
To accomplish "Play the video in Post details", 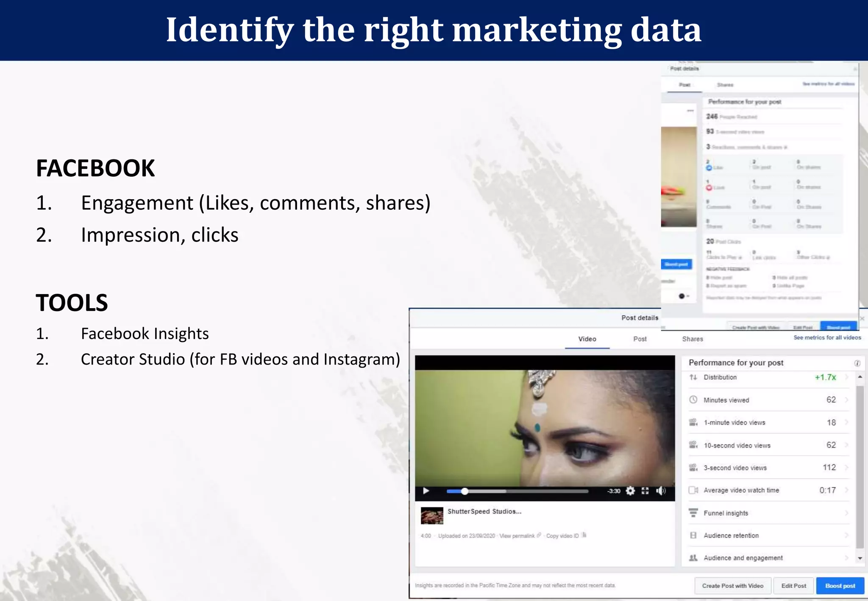I will click(x=426, y=491).
